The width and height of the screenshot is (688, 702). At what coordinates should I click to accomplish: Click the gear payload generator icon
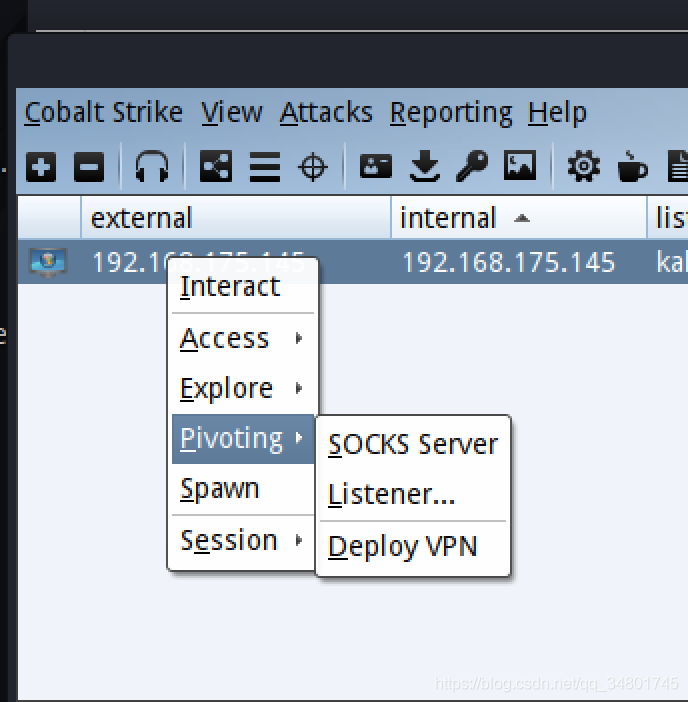pyautogui.click(x=584, y=166)
